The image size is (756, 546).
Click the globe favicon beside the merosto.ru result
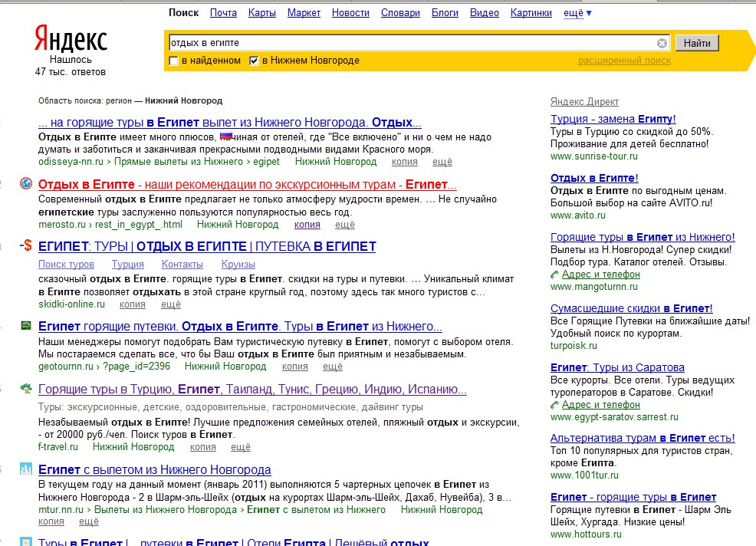point(26,183)
